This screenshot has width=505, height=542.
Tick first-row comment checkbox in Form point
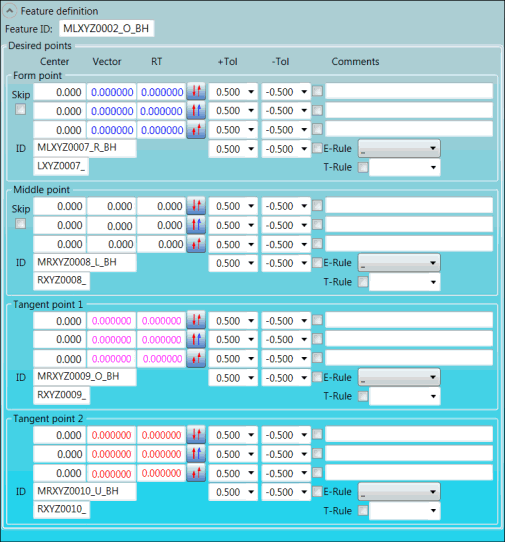318,91
